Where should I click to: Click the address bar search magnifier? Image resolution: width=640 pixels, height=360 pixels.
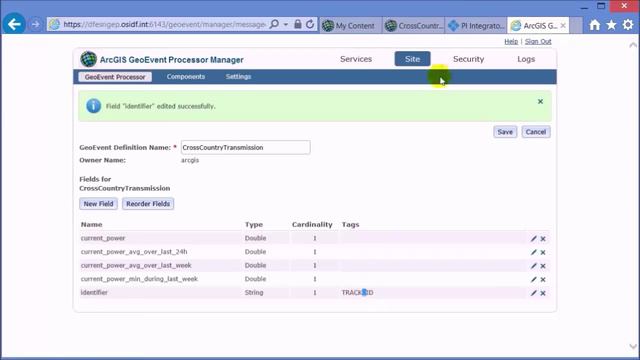(x=274, y=24)
